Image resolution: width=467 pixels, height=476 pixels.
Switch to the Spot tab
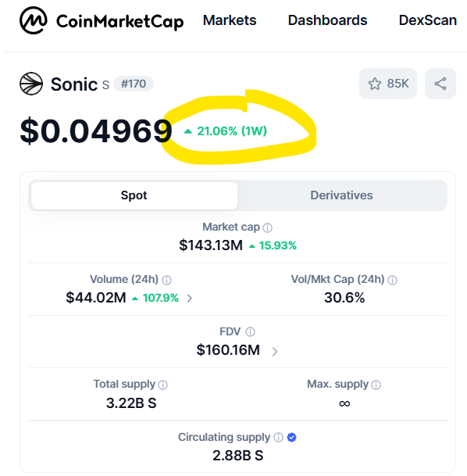coord(134,195)
